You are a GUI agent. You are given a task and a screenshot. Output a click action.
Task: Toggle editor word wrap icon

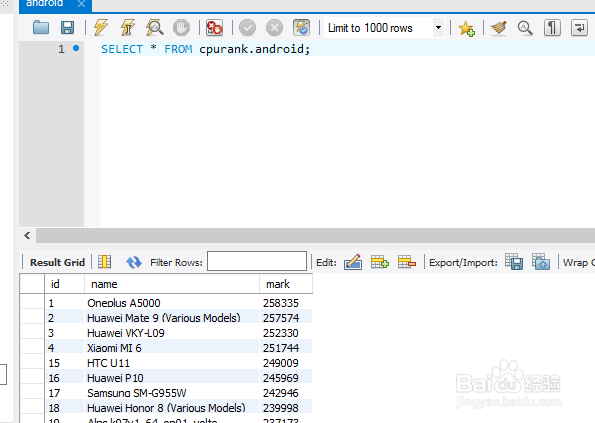pyautogui.click(x=579, y=28)
